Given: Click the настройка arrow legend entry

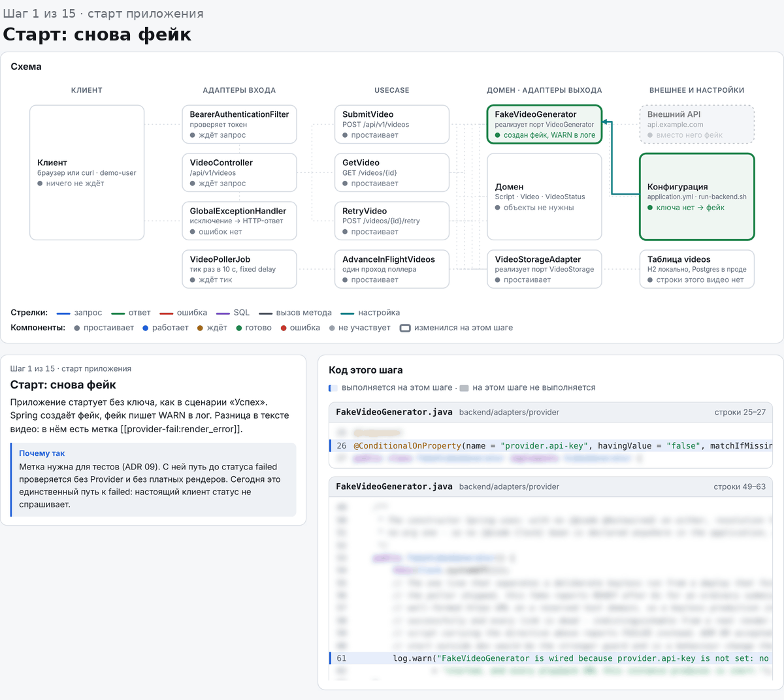Looking at the screenshot, I should click(x=370, y=313).
